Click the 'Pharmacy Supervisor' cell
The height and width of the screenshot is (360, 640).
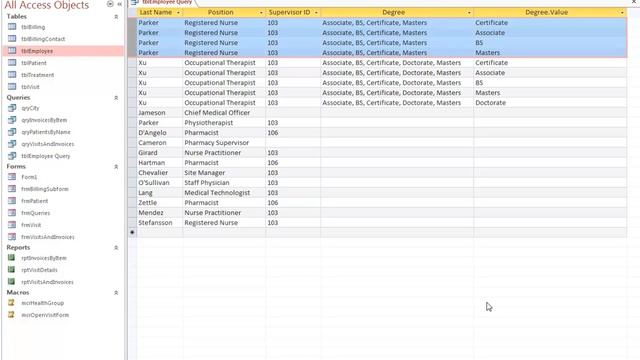tap(224, 143)
